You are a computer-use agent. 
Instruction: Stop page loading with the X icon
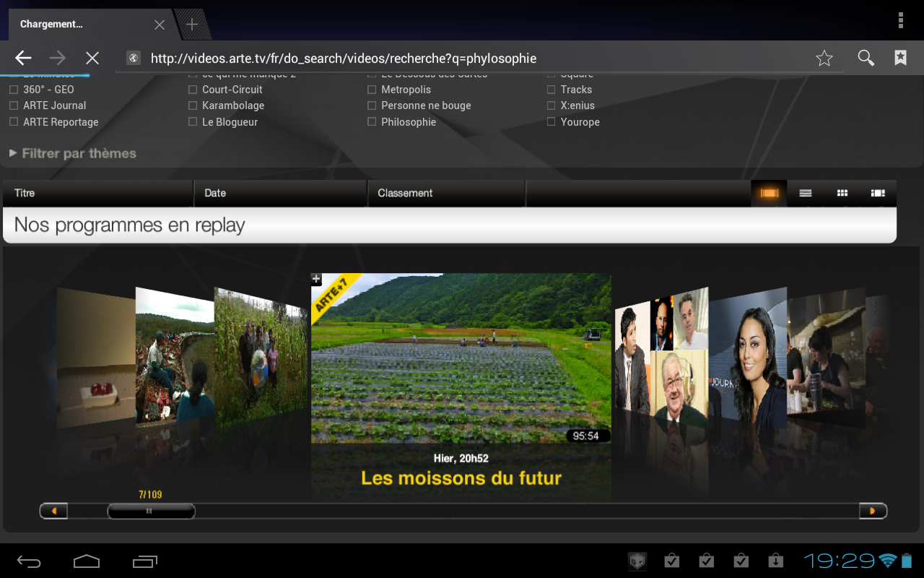[x=92, y=58]
